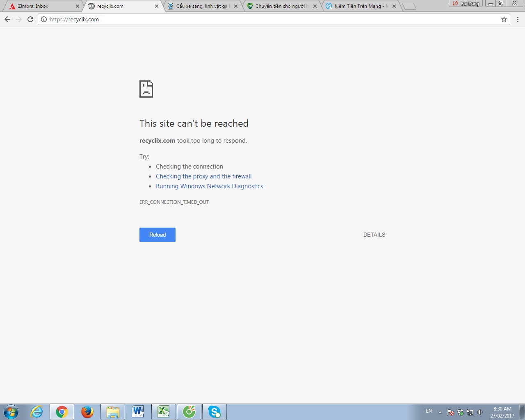Select the ERR_CONNECTION_TIMED_OUT error code text
Viewport: 525px width, 420px height.
pos(174,202)
